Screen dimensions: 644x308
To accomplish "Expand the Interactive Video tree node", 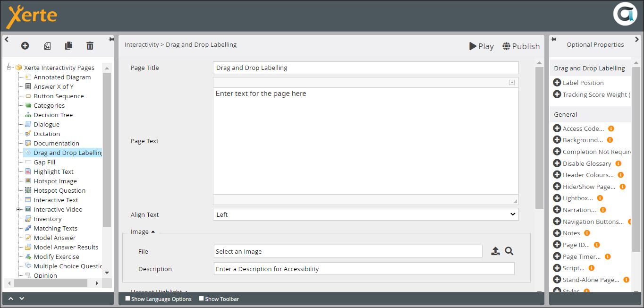I will [18, 209].
